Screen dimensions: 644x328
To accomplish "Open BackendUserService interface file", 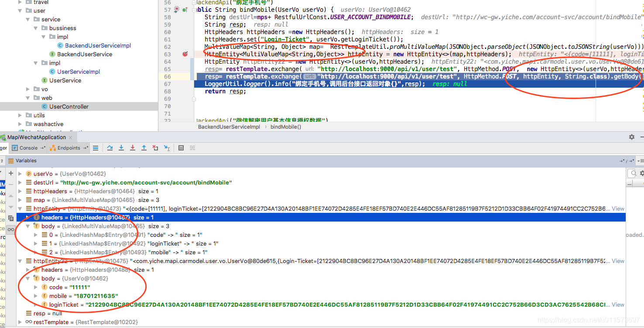I will [x=85, y=54].
